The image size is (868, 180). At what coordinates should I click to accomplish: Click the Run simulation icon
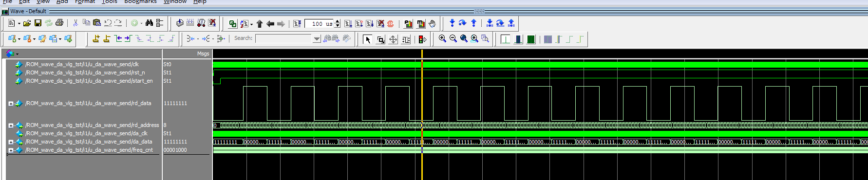click(348, 23)
